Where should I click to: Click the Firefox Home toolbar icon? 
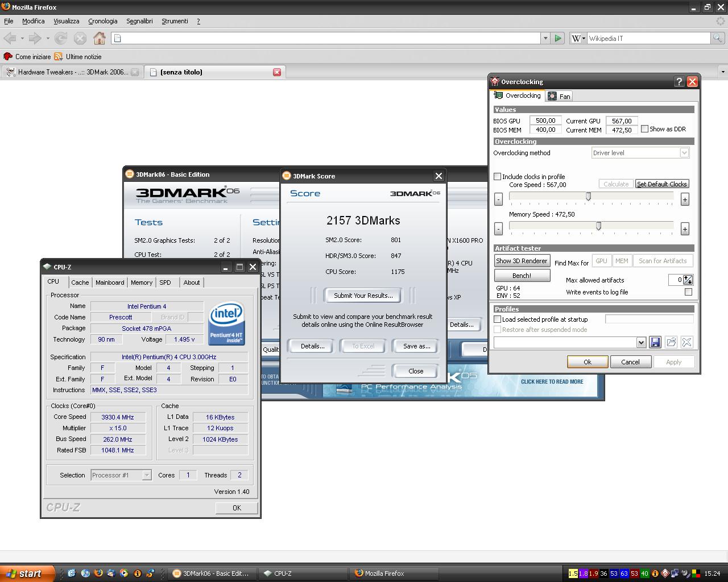[100, 38]
